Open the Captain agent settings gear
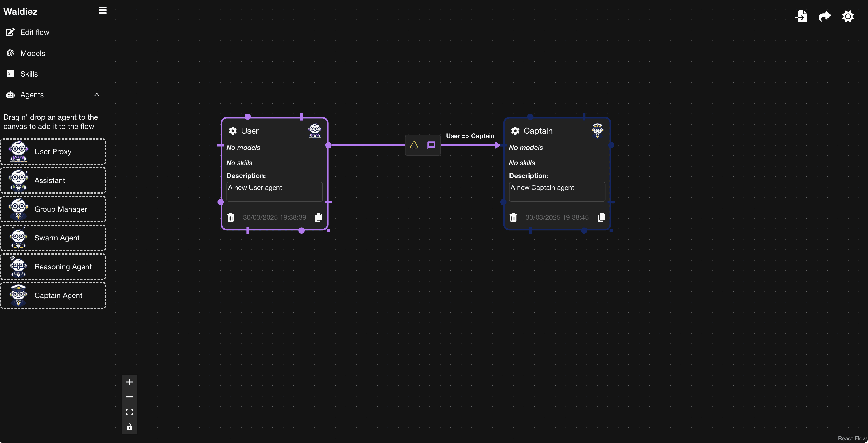Viewport: 868px width, 443px height. 515,131
